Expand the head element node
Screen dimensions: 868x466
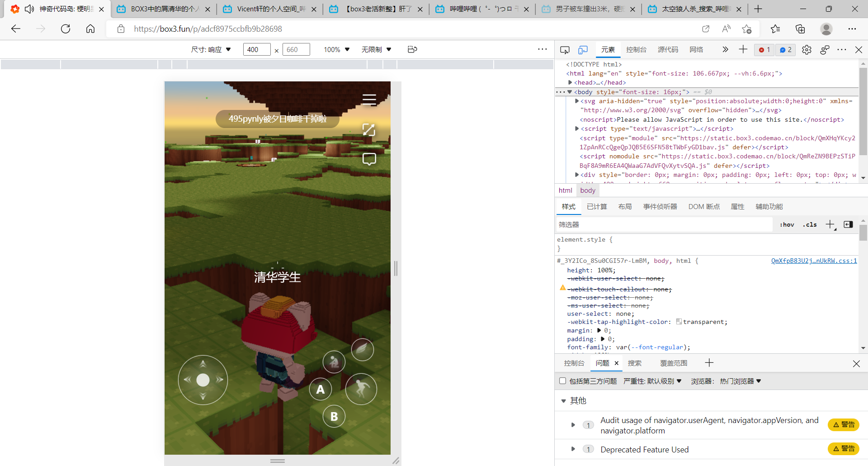click(570, 83)
